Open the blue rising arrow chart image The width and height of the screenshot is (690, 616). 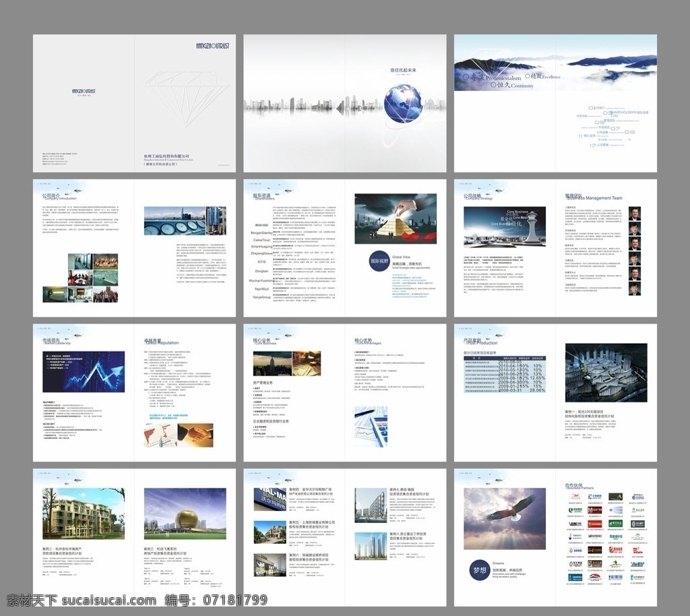(x=84, y=372)
